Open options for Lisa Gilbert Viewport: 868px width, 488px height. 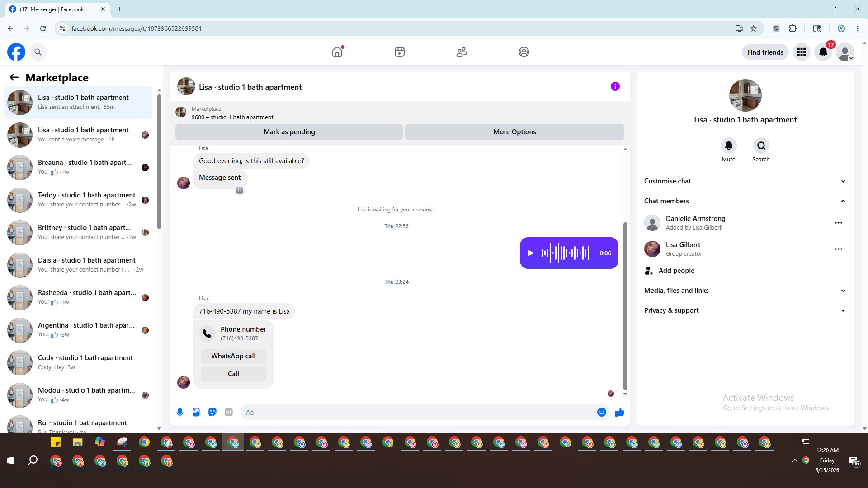point(839,249)
